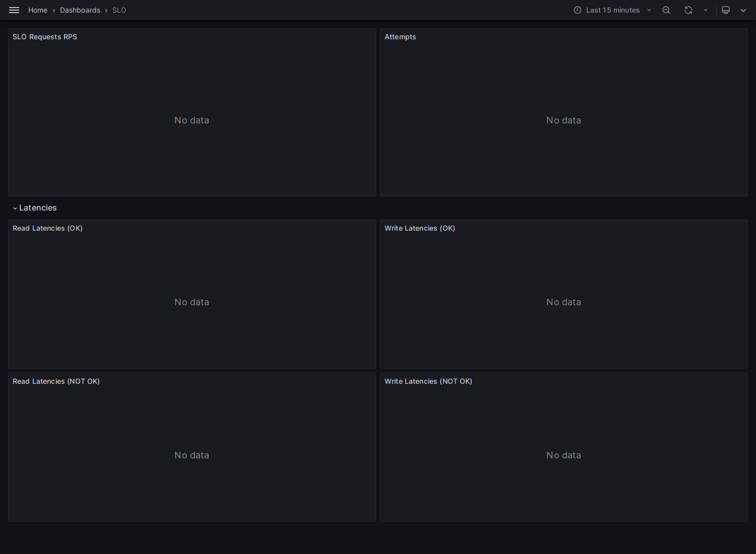This screenshot has height=554, width=756.
Task: Open SLO Requests RPS panel title
Action: 45,37
